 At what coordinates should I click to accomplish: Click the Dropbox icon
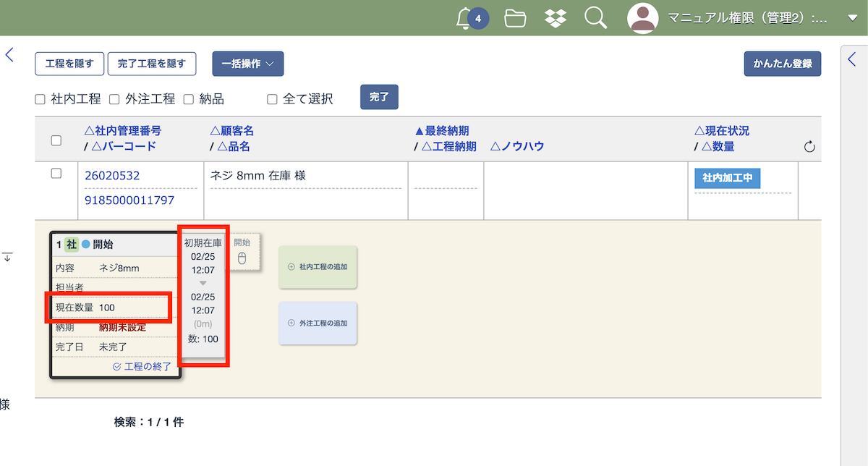tap(555, 18)
